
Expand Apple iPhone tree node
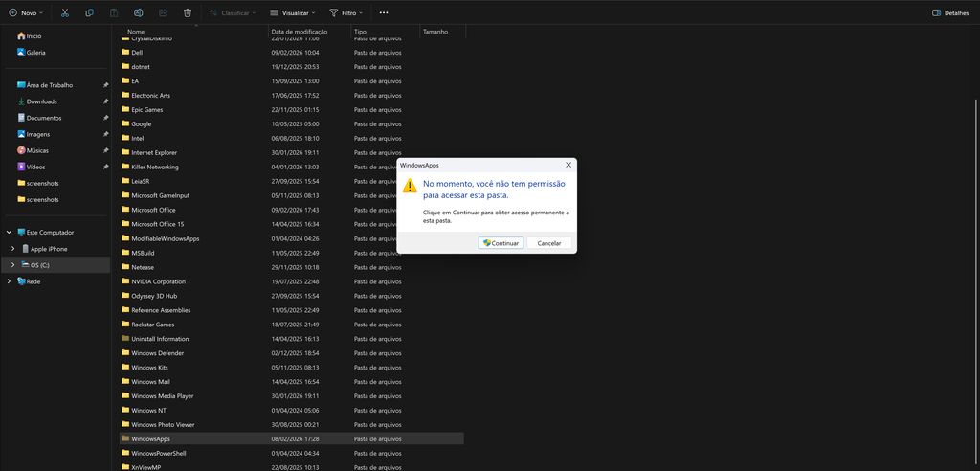coord(12,248)
